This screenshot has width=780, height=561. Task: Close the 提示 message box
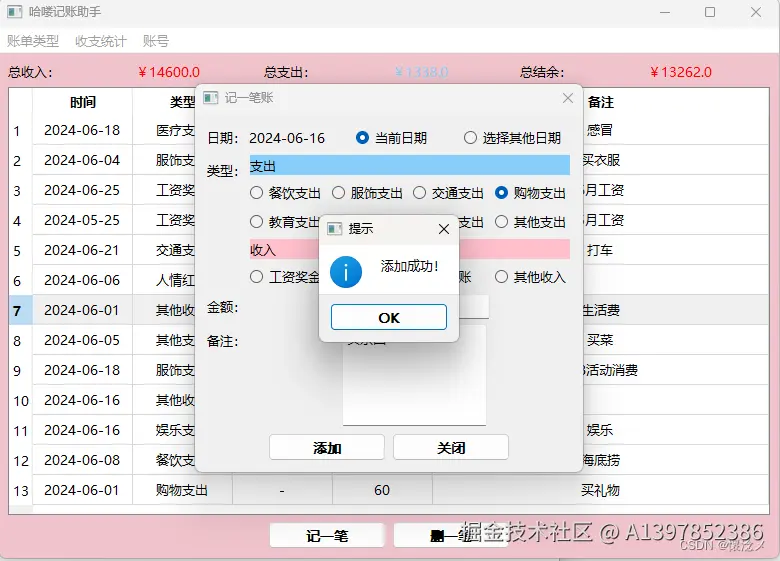(444, 229)
